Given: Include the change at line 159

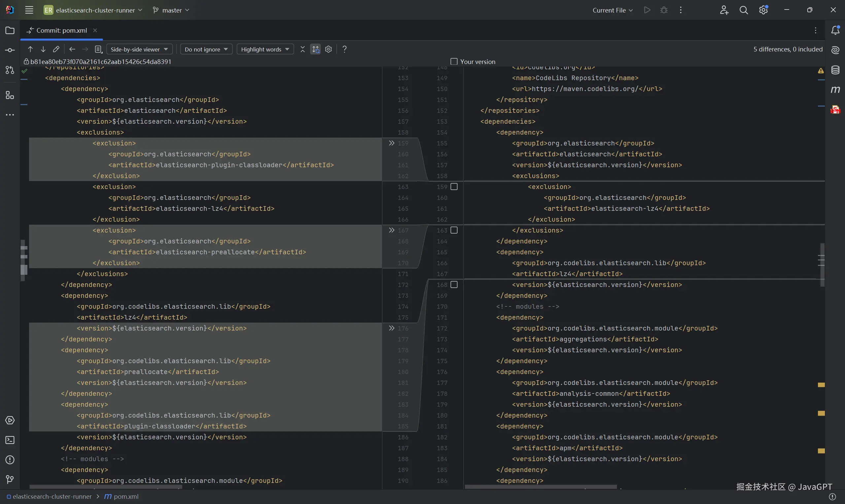Looking at the screenshot, I should (x=454, y=187).
